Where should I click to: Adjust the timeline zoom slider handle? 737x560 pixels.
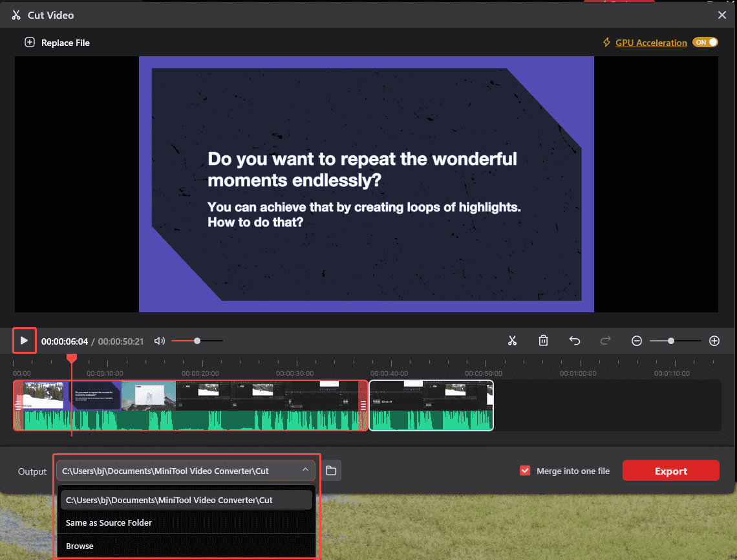click(670, 341)
